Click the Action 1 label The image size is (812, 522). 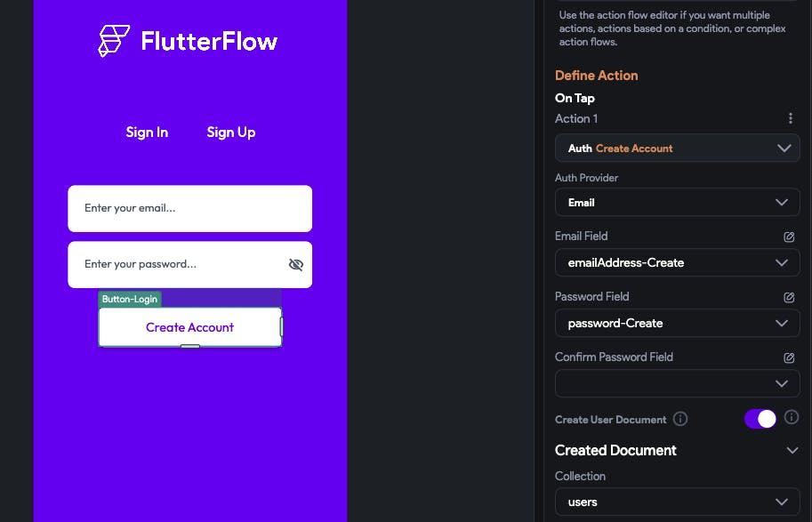pyautogui.click(x=576, y=118)
